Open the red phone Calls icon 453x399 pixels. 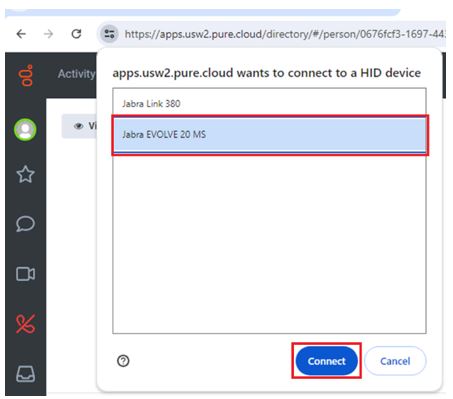[x=25, y=323]
